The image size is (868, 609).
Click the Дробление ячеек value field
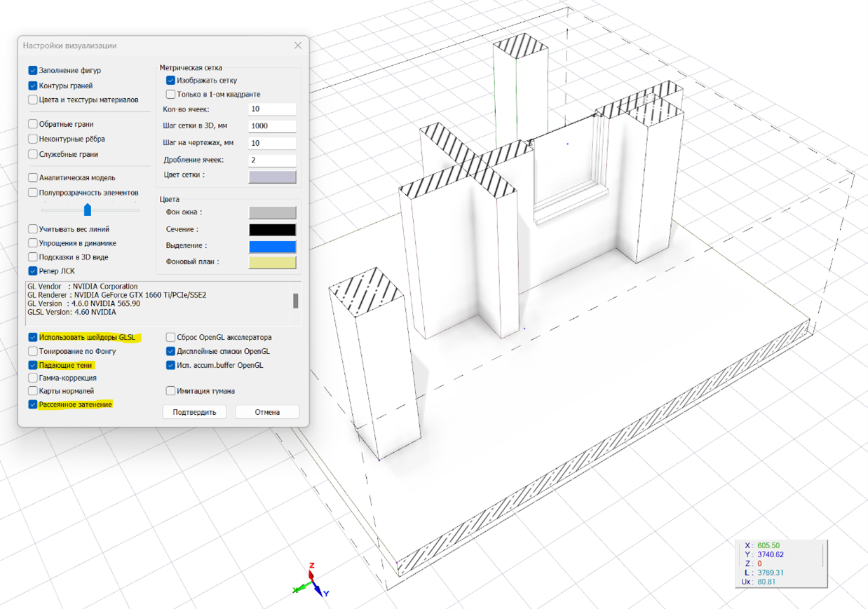click(x=272, y=160)
